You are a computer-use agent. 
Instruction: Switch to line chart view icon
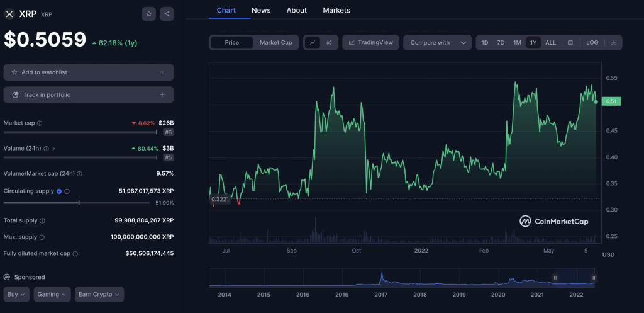pos(313,42)
